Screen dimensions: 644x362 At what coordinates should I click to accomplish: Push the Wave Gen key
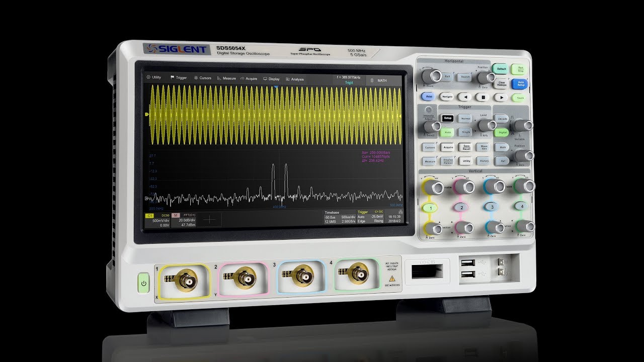pyautogui.click(x=484, y=148)
